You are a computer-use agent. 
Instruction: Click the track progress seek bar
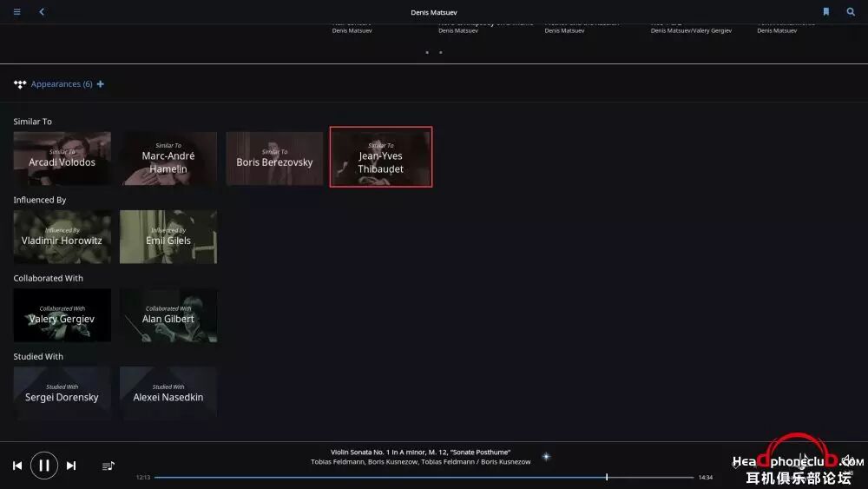coord(424,477)
